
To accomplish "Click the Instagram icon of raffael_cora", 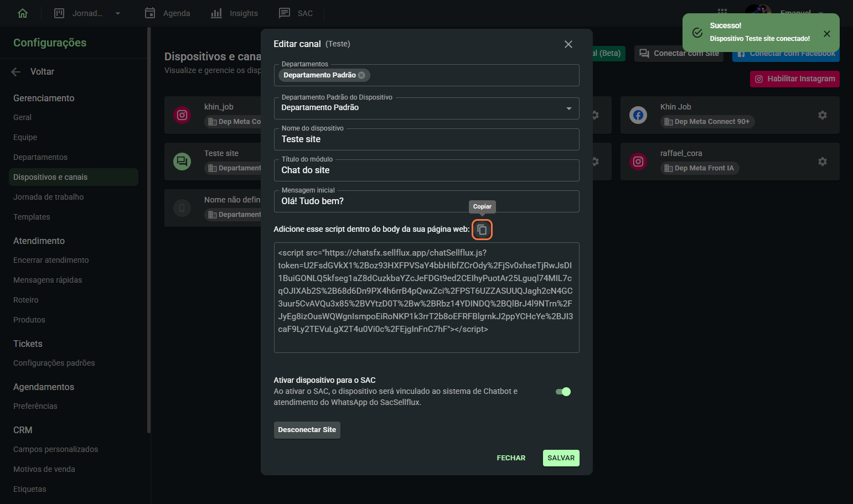I will point(638,162).
